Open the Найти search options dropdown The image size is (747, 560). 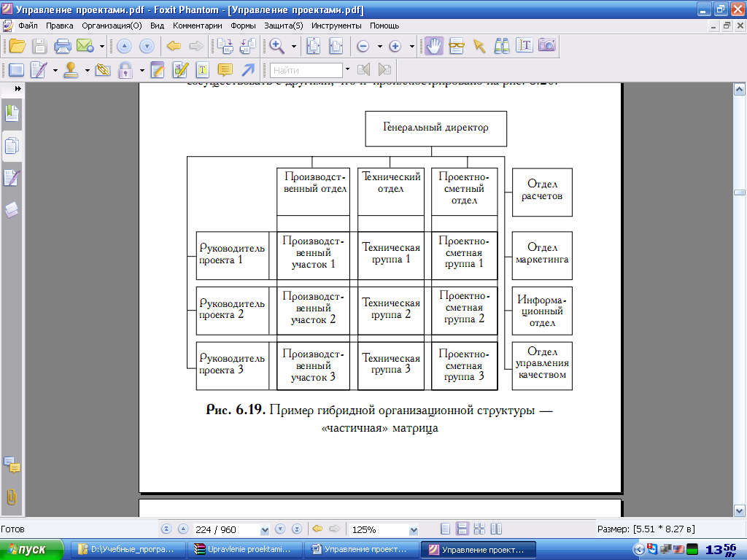pos(347,69)
